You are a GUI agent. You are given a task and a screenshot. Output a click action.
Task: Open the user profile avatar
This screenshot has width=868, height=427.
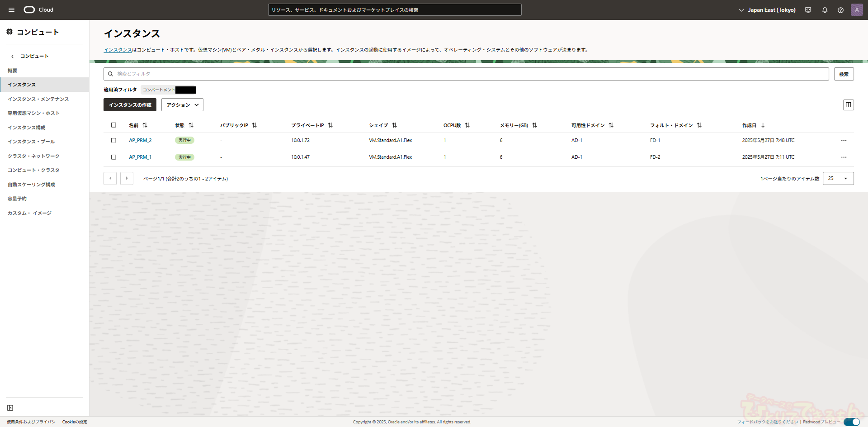857,10
